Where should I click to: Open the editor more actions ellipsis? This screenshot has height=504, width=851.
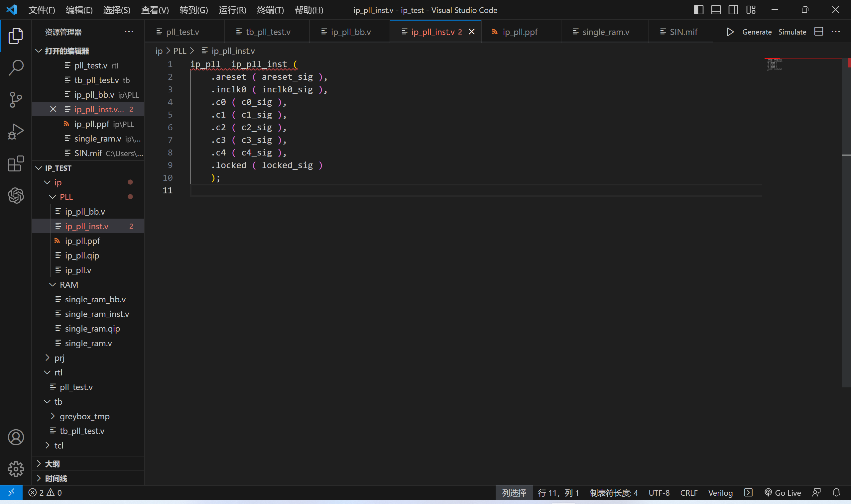pyautogui.click(x=836, y=32)
